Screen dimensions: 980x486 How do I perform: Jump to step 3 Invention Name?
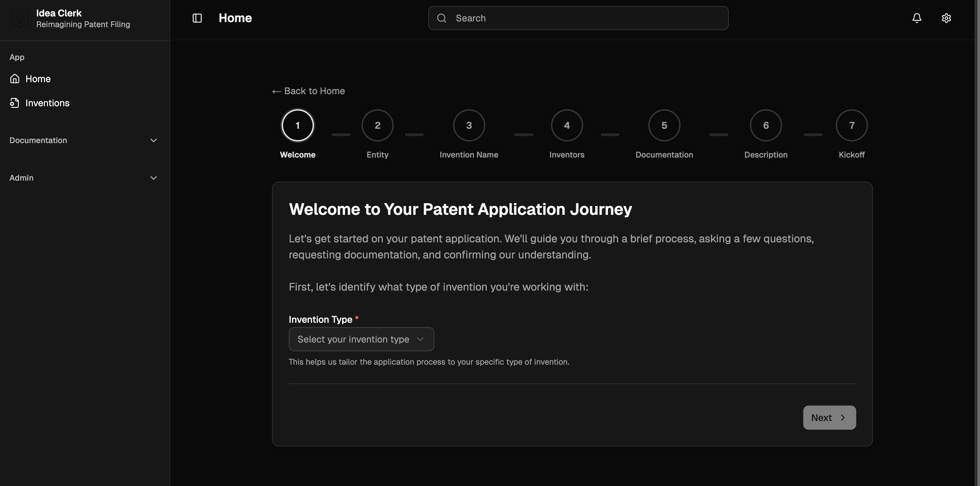(469, 125)
